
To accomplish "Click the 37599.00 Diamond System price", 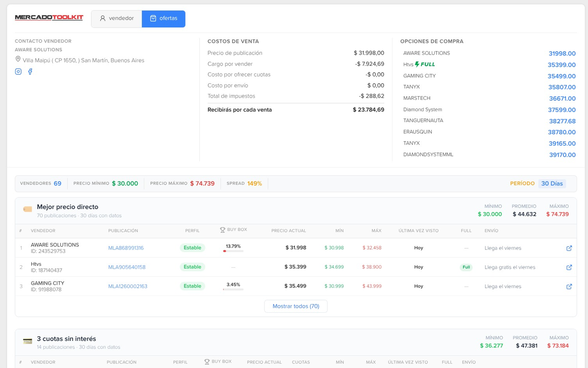I will tap(562, 110).
